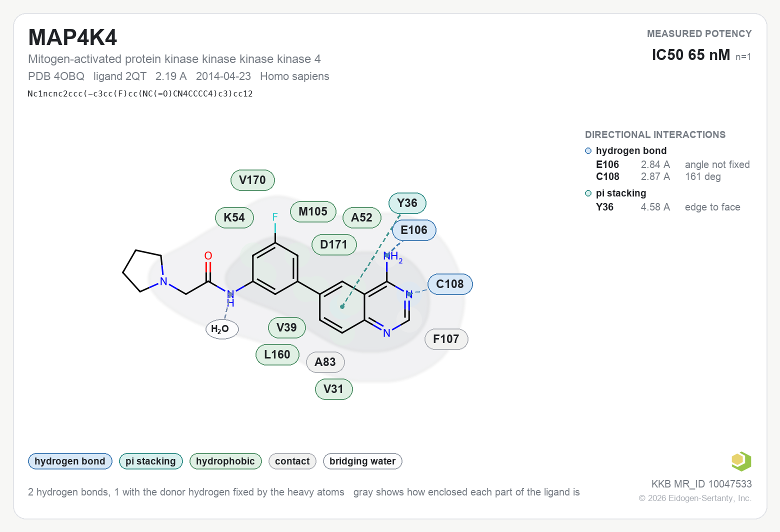Click the M105 residue label
Image resolution: width=780 pixels, height=532 pixels.
313,211
